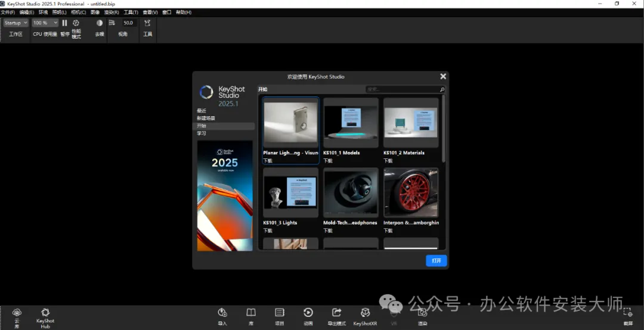Viewport: 644px width, 330px height.
Task: Open the Tools (工具) toolbar icon
Action: click(147, 23)
